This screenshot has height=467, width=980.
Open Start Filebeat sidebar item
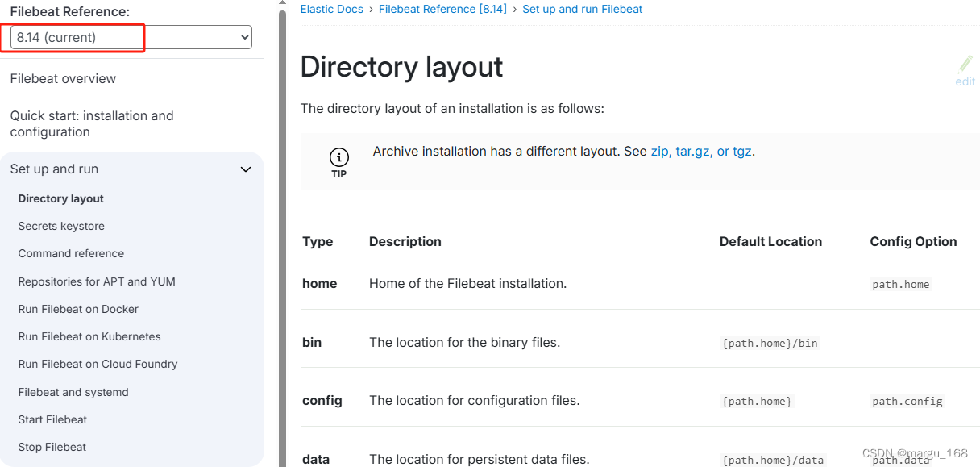coord(52,419)
